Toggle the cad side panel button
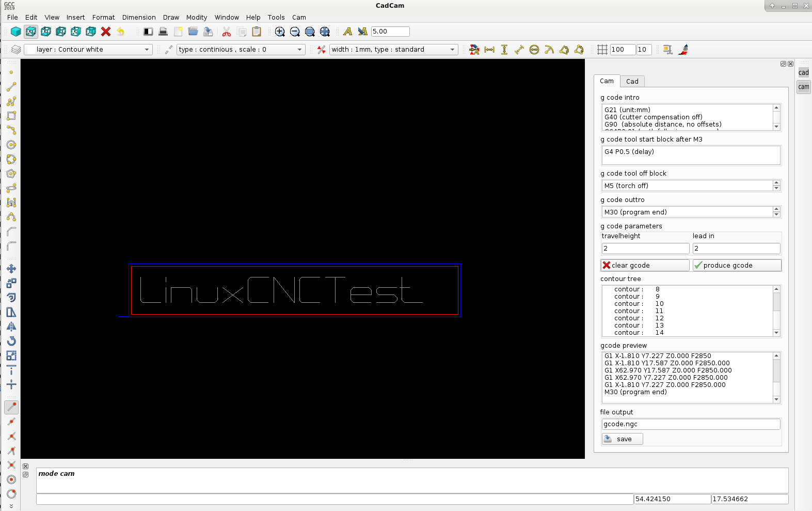The height and width of the screenshot is (511, 812). (804, 73)
